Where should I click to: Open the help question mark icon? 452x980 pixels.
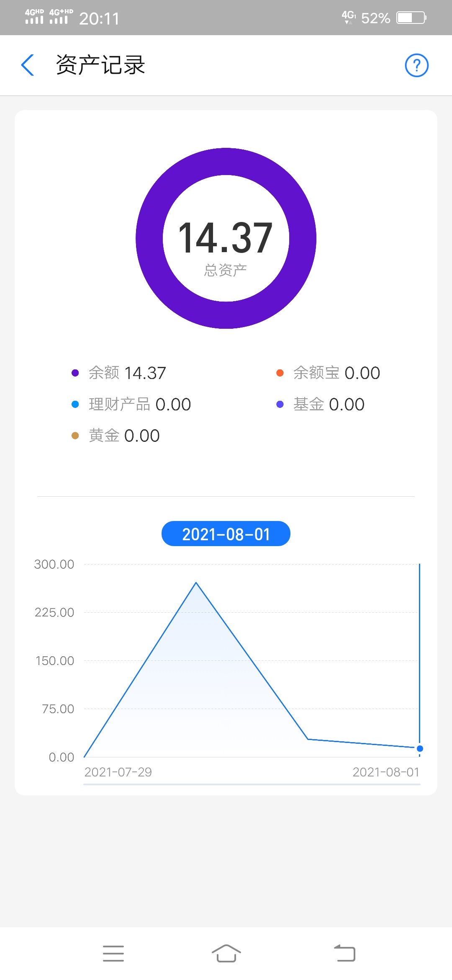point(416,65)
